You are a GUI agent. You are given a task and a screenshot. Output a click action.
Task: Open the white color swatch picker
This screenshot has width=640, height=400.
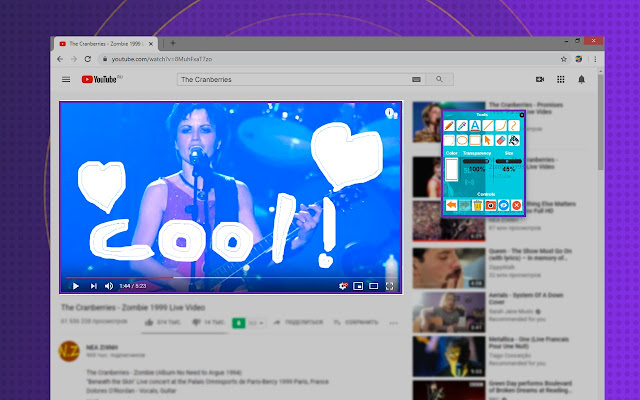click(x=452, y=169)
